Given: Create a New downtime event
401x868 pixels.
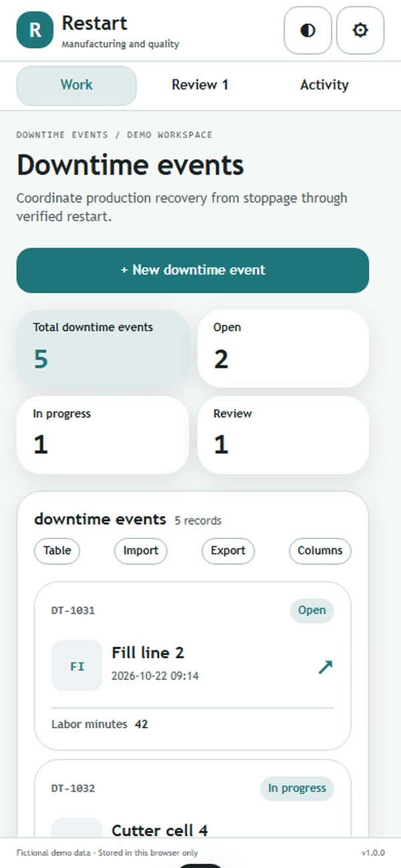Looking at the screenshot, I should [x=192, y=270].
